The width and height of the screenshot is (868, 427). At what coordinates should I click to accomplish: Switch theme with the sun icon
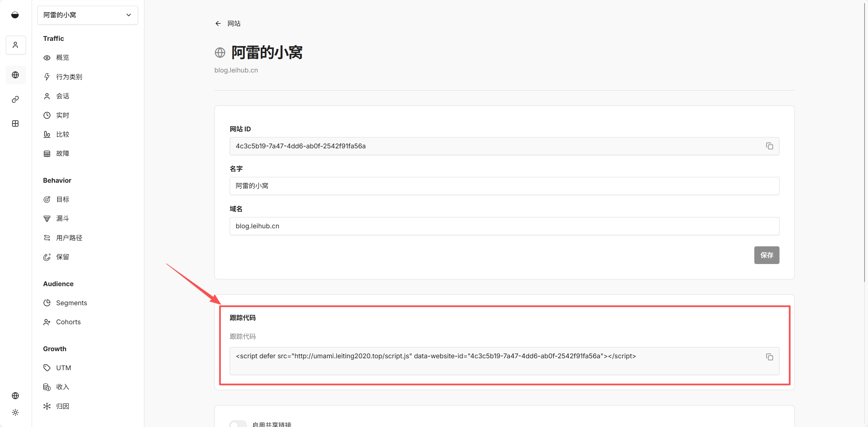coord(15,412)
